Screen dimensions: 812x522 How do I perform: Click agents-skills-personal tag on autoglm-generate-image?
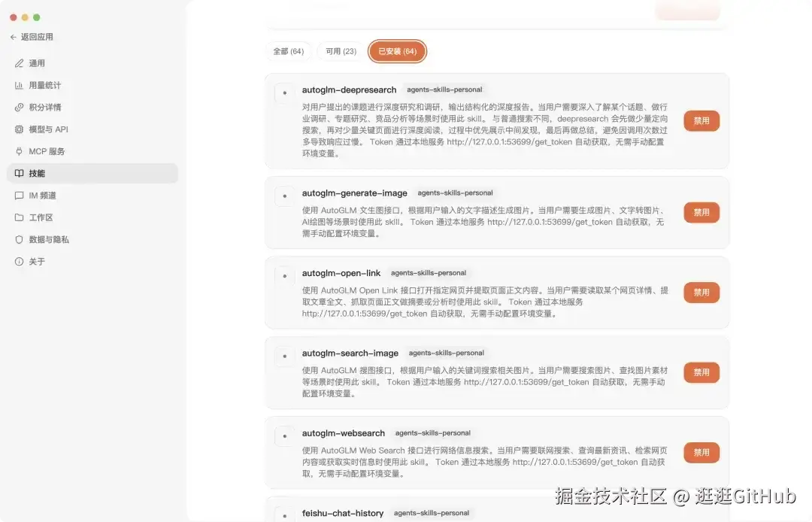[x=455, y=193]
